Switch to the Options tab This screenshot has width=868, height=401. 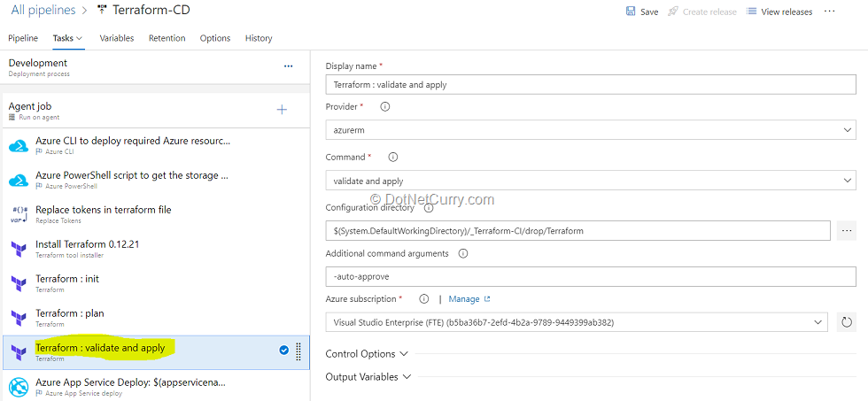(215, 38)
